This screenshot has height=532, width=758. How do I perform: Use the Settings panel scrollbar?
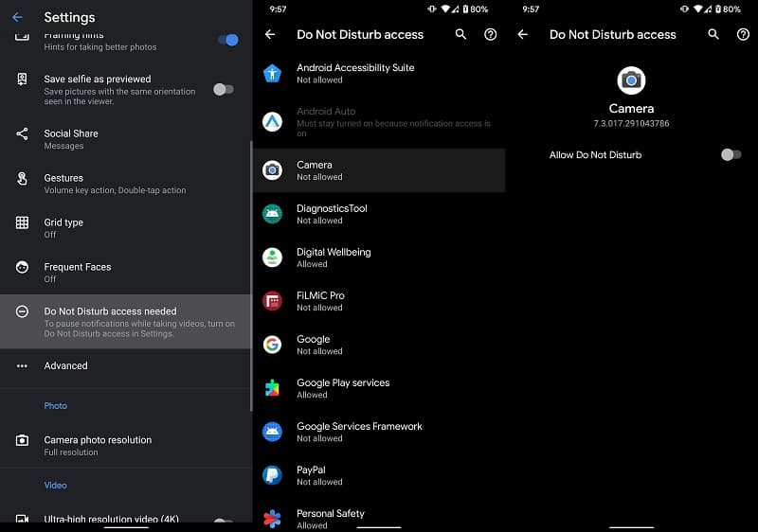tap(251, 275)
